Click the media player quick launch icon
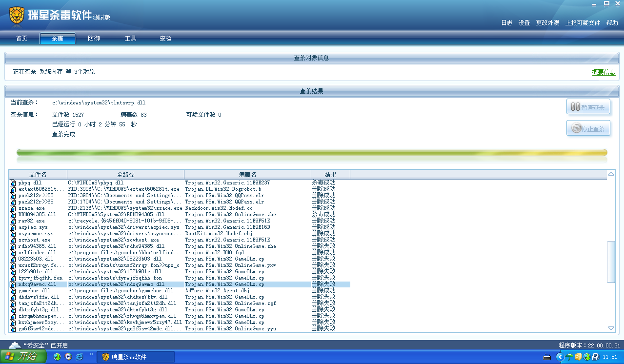The image size is (624, 364). click(68, 357)
